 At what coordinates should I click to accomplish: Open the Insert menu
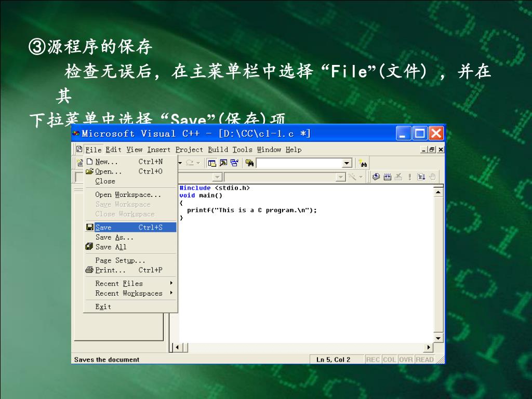[159, 150]
